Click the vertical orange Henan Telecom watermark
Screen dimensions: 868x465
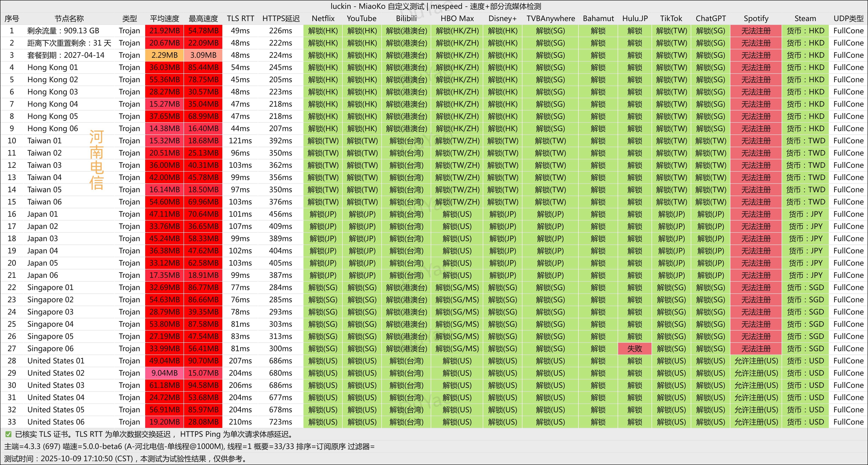[96, 160]
